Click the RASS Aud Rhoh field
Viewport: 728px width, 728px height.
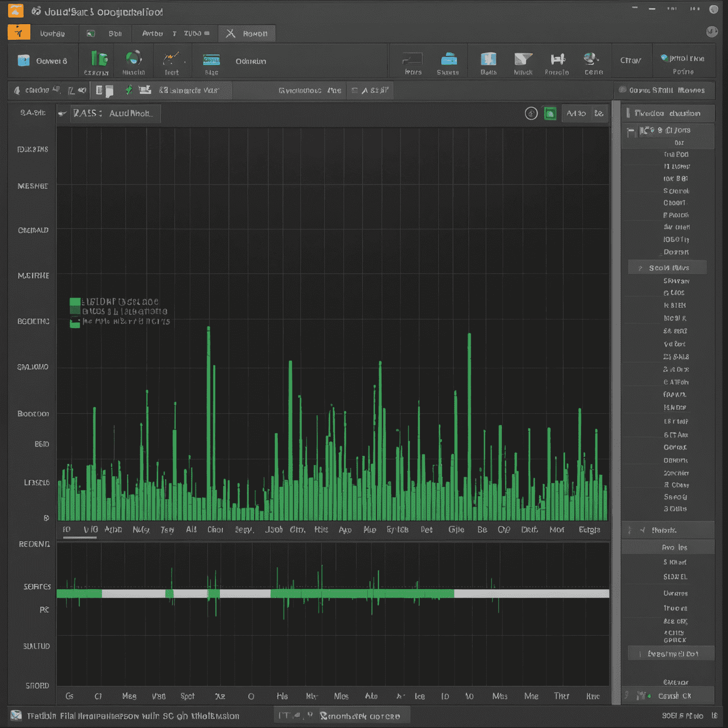(116, 113)
